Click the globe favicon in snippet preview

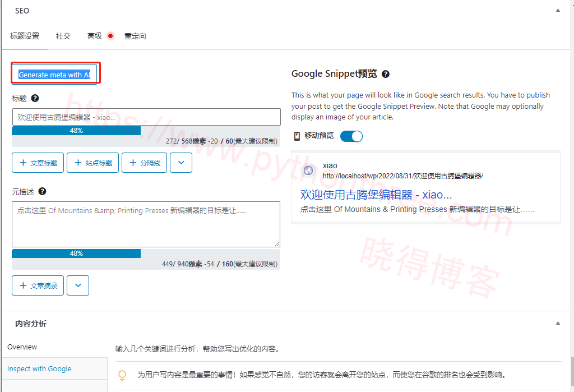click(308, 170)
